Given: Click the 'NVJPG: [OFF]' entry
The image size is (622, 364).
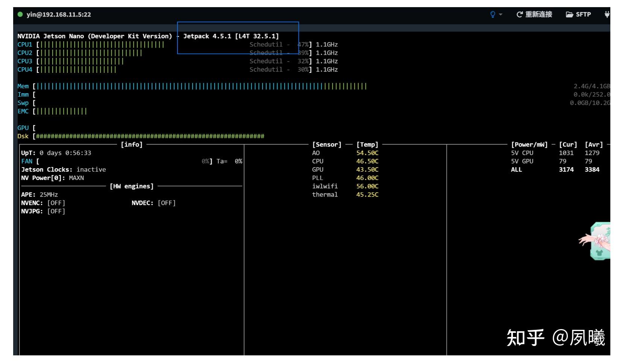Looking at the screenshot, I should tap(43, 211).
